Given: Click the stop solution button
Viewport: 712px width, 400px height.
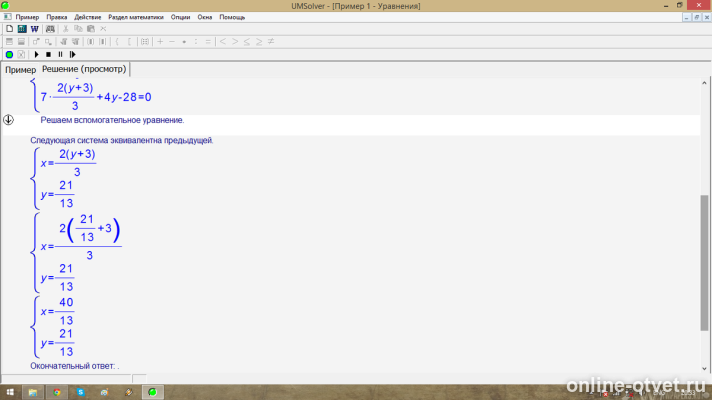Looking at the screenshot, I should (x=48, y=54).
